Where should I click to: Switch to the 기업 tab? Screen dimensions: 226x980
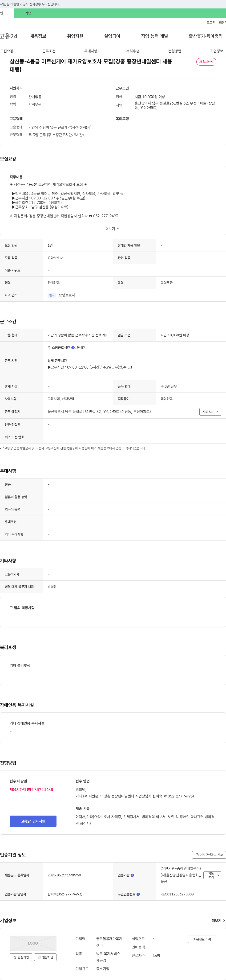tap(28, 13)
